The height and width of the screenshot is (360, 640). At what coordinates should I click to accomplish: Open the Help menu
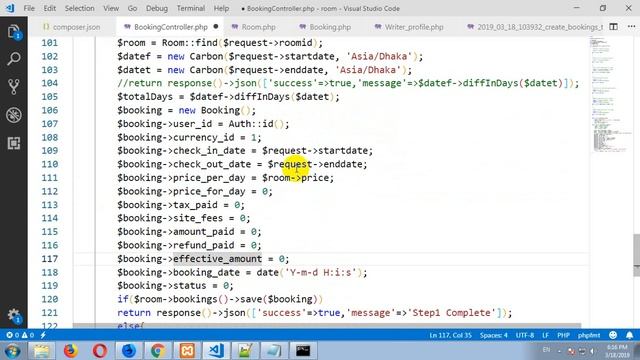[221, 8]
